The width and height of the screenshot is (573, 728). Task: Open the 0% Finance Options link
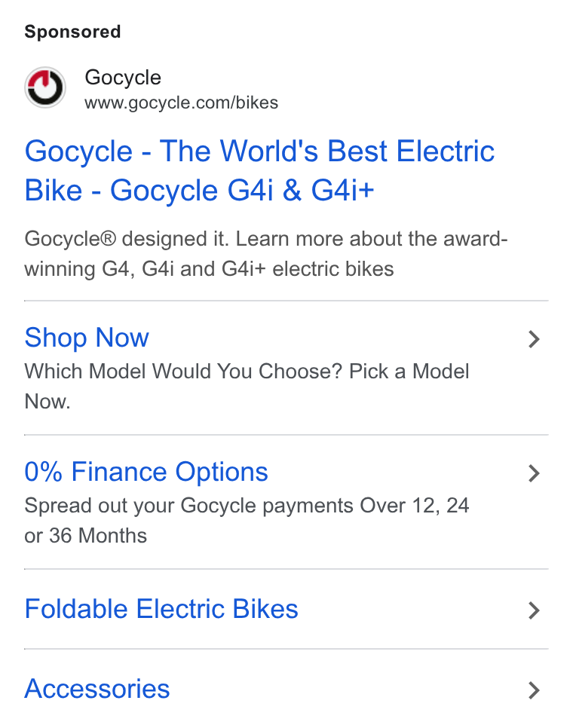point(146,472)
